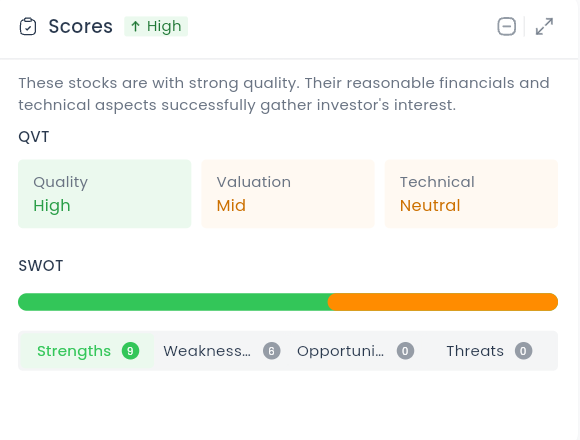Click the Scores clipboard icon

coord(28,27)
